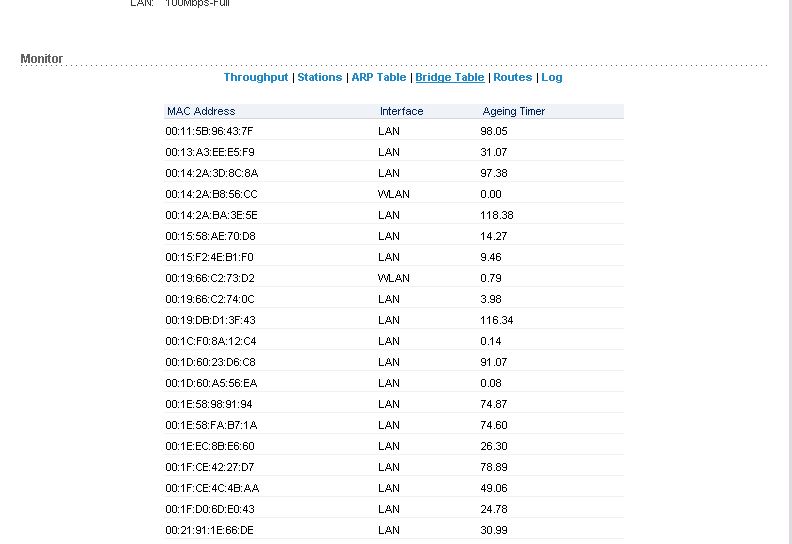Viewport: 792px width, 544px height.
Task: Click the MAC Address column header
Action: point(201,111)
